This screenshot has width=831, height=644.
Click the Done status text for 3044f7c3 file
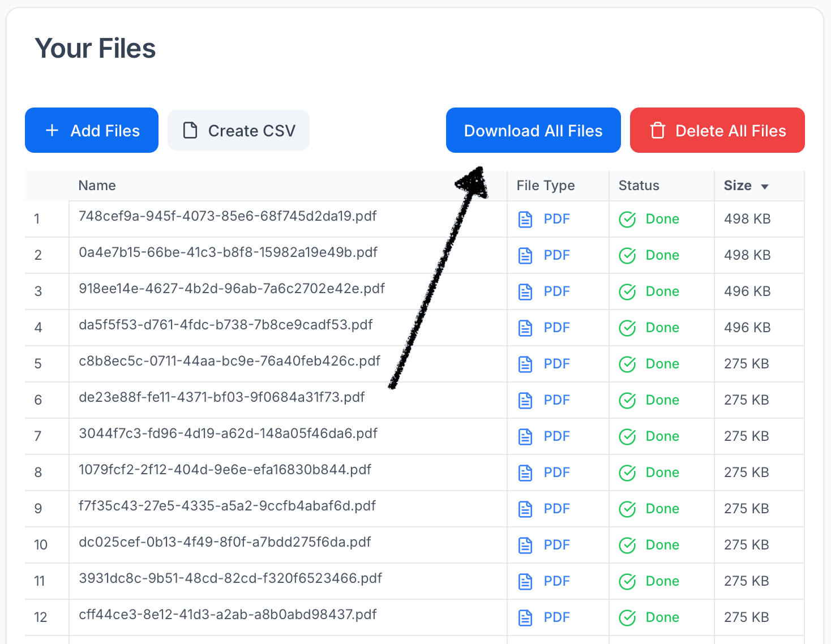tap(662, 436)
